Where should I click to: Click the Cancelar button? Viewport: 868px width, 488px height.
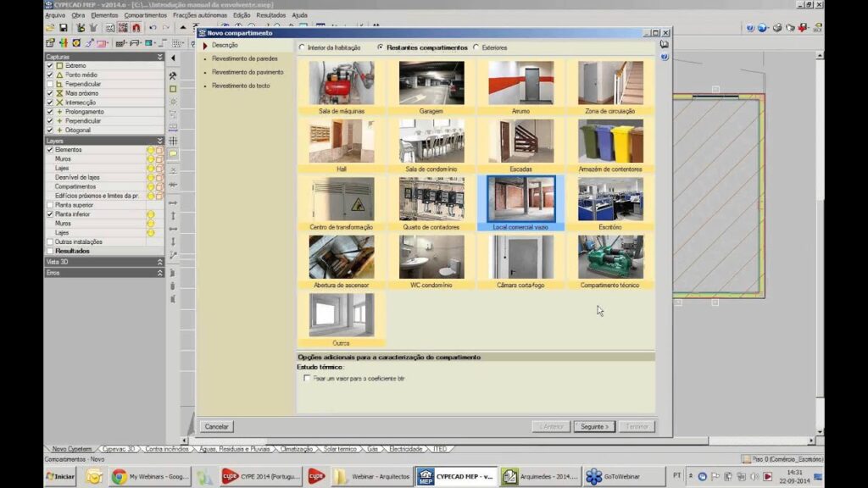(x=216, y=426)
